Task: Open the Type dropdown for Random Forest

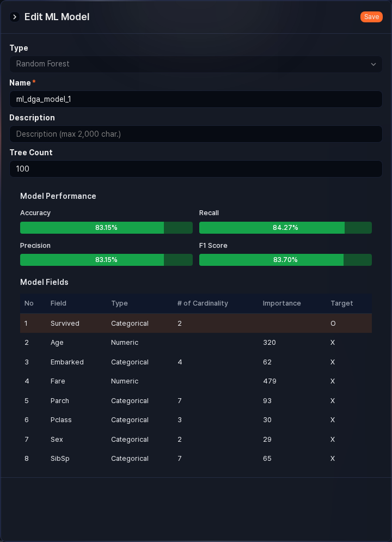Action: (196, 64)
